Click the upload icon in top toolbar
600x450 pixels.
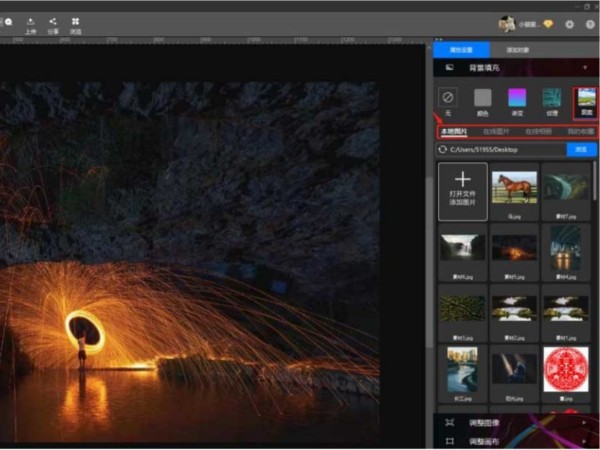[31, 22]
